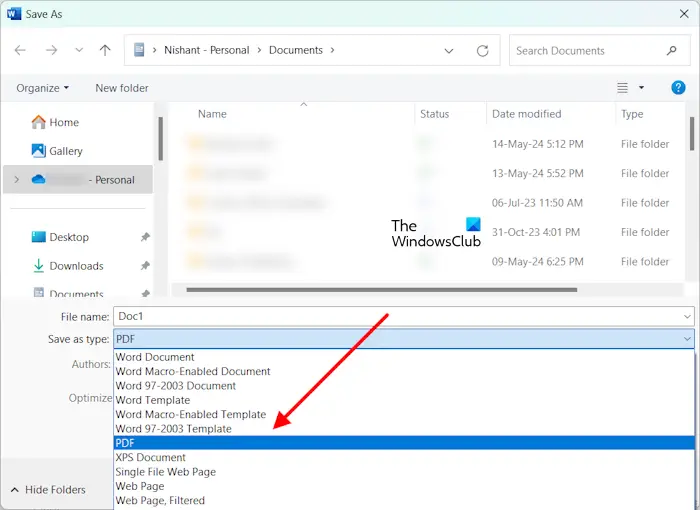This screenshot has width=700, height=510.
Task: Click the file list vertical scrollbar
Action: (x=692, y=134)
